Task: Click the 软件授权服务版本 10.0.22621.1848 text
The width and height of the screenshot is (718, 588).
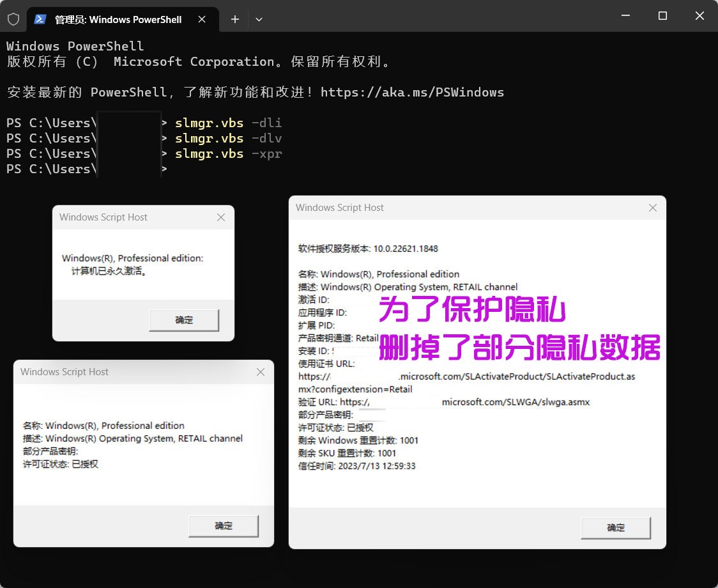Action: [368, 249]
